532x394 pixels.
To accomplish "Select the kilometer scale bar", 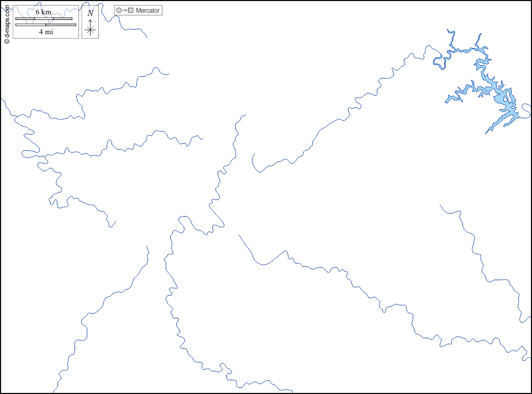I will [44, 18].
